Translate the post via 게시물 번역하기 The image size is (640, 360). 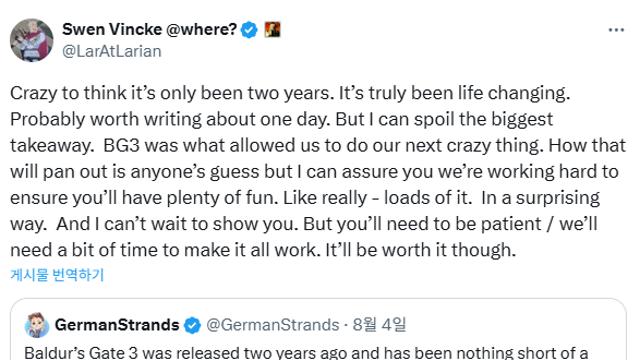click(x=57, y=275)
